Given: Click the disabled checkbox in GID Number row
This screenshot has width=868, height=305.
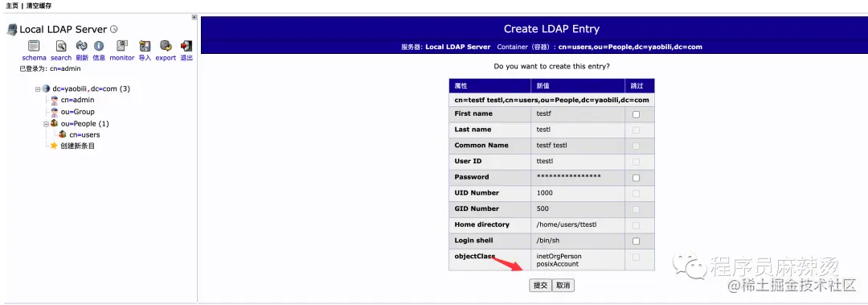Looking at the screenshot, I should [x=636, y=209].
